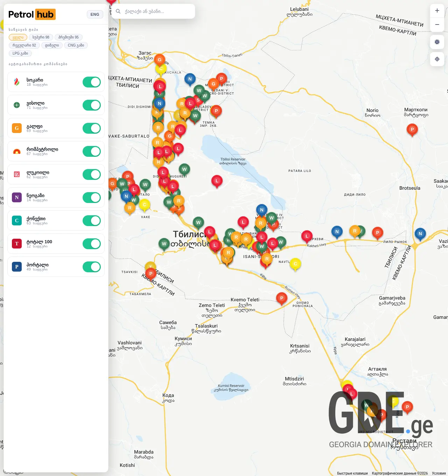Select the პრემიუმი 95 fuel filter
The image size is (448, 476).
(x=69, y=37)
